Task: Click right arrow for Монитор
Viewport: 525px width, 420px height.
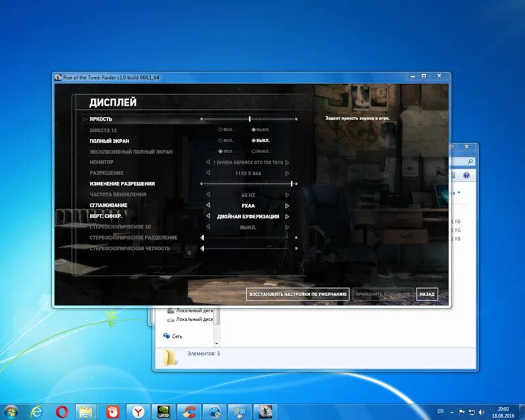Action: point(287,163)
